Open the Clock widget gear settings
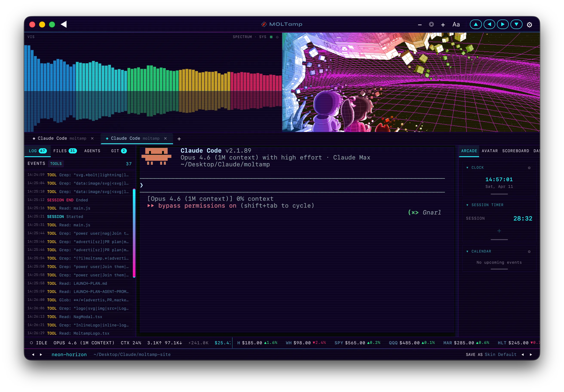 click(529, 168)
